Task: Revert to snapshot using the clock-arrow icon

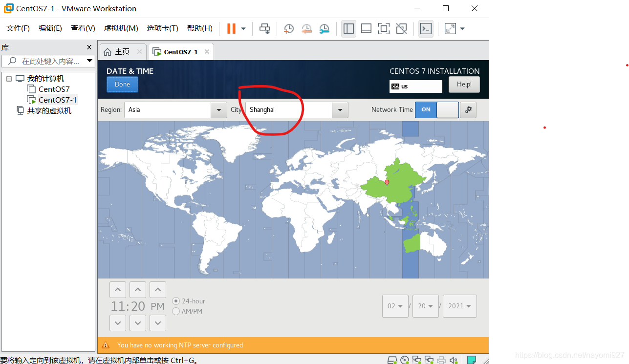Action: tap(306, 28)
